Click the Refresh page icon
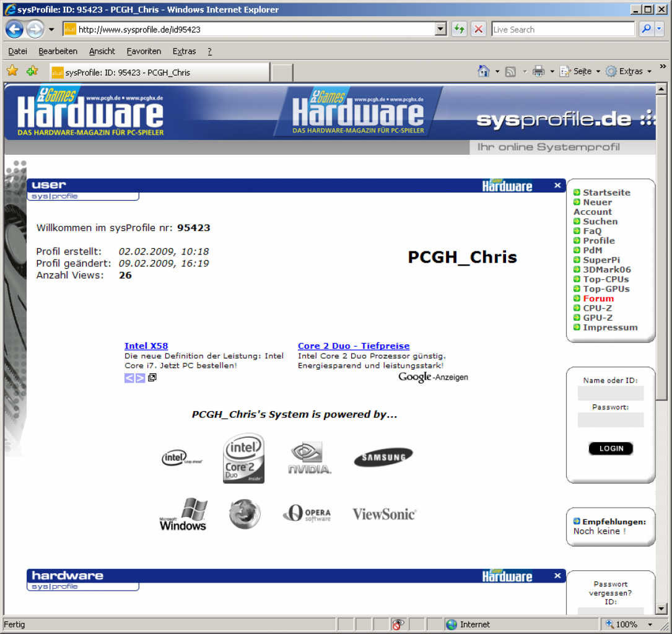Image resolution: width=672 pixels, height=634 pixels. click(460, 29)
